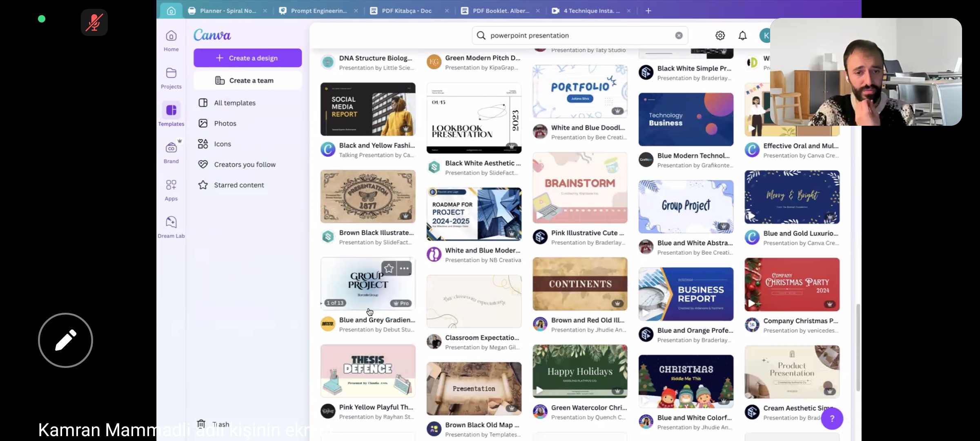Star the Group Project template thumbnail
980x441 pixels.
(x=389, y=268)
